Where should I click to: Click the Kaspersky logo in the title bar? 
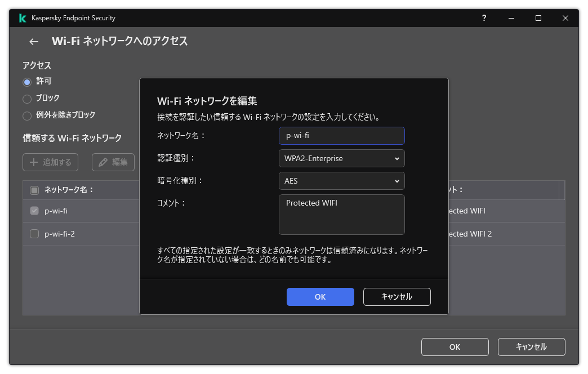(23, 18)
